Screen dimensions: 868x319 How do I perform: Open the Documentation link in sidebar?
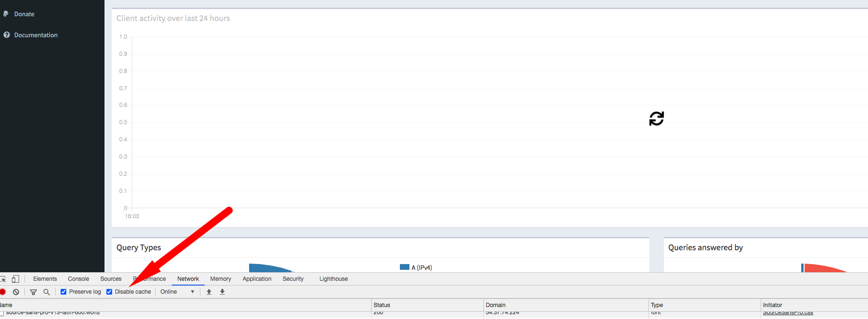(36, 35)
